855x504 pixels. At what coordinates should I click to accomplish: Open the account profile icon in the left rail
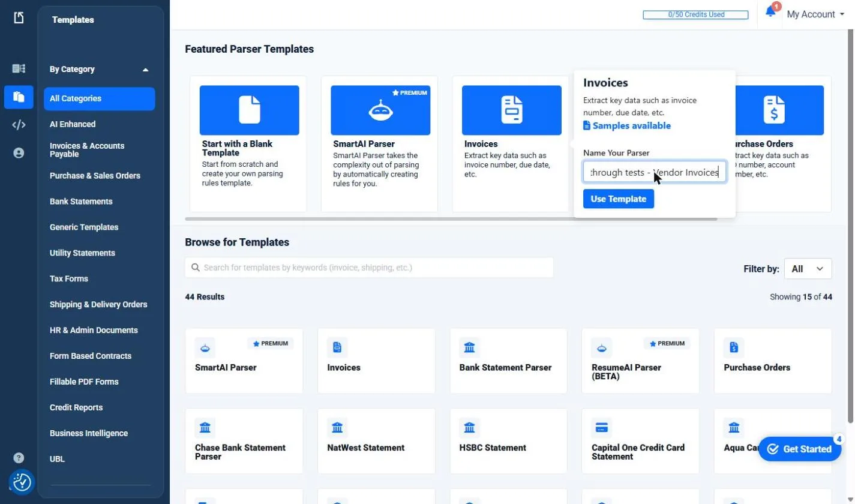pyautogui.click(x=19, y=153)
